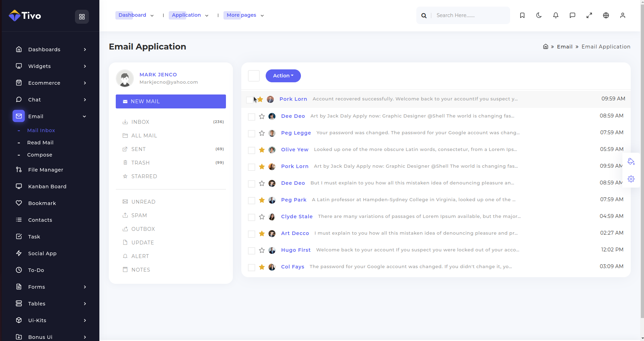Open the language globe icon
The width and height of the screenshot is (644, 341).
[x=606, y=15]
